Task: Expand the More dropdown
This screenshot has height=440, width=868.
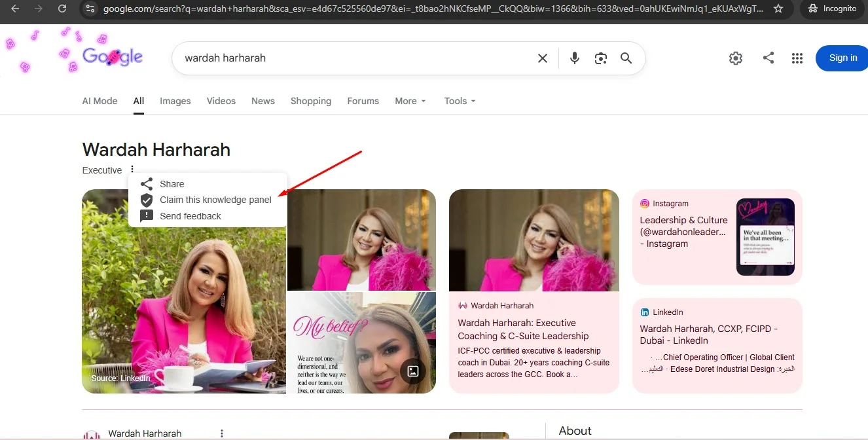Action: (x=410, y=101)
